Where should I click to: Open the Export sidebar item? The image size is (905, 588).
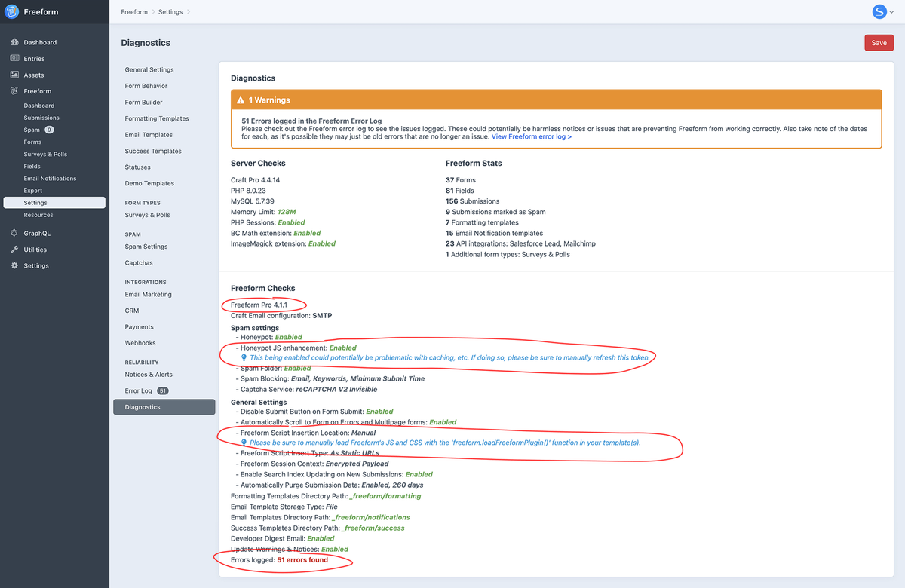(x=33, y=191)
